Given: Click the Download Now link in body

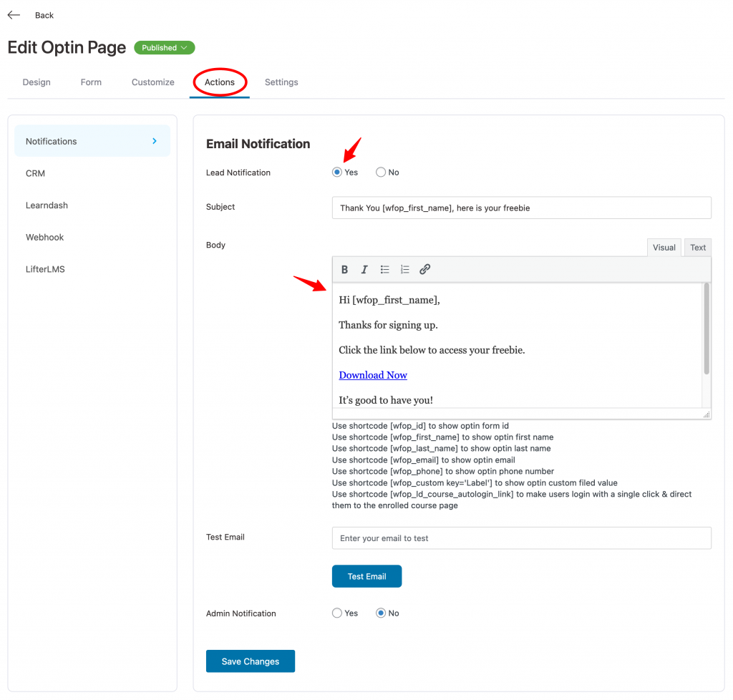Looking at the screenshot, I should (x=373, y=375).
